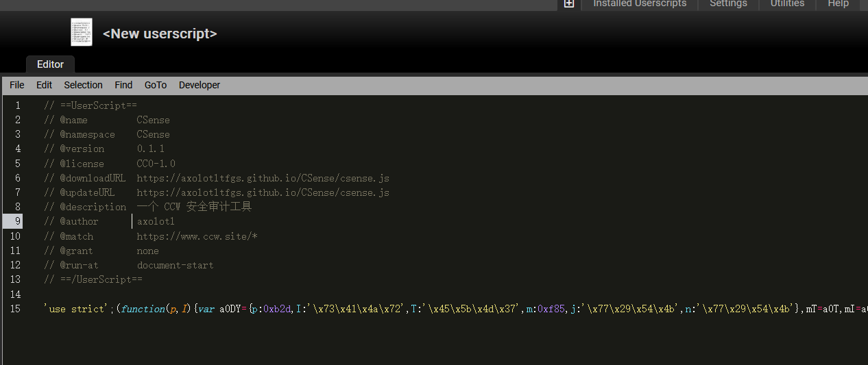868x365 pixels.
Task: Click line number 15 in gutter
Action: click(15, 309)
